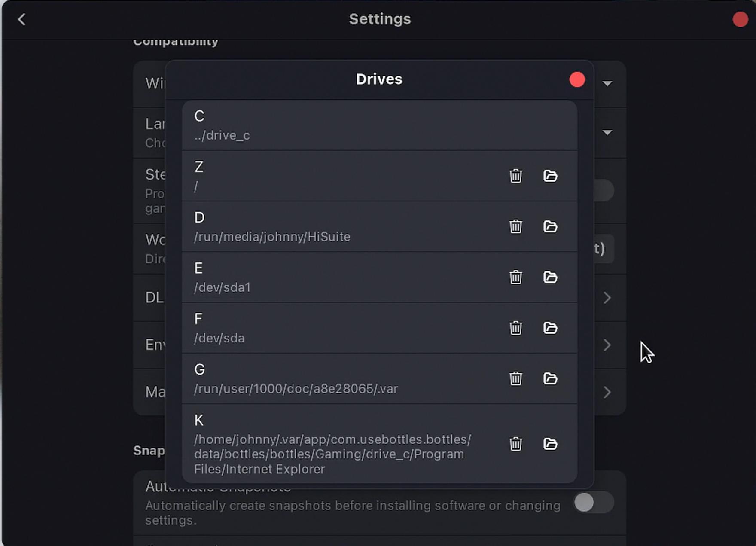Open the Environment Variables settings
Image resolution: width=756 pixels, height=546 pixels.
click(x=607, y=345)
